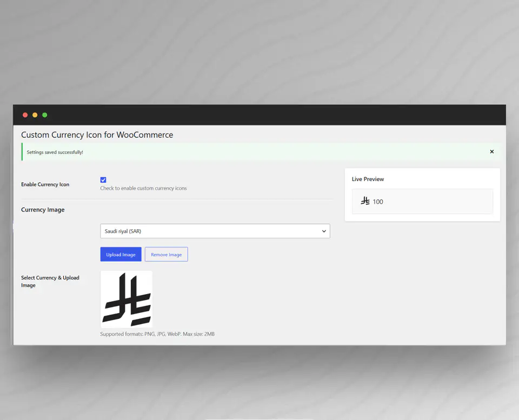Click the green maximize window dot

click(x=45, y=115)
